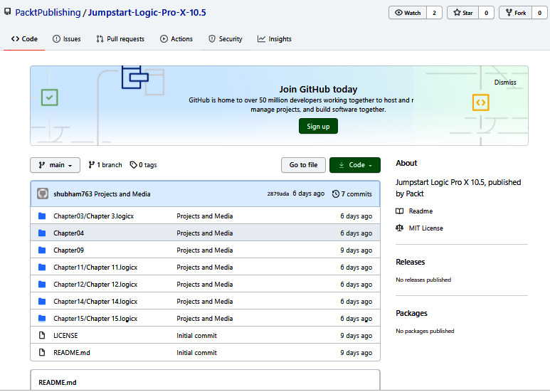Click the Watch button
The image size is (550, 392).
[x=408, y=13]
